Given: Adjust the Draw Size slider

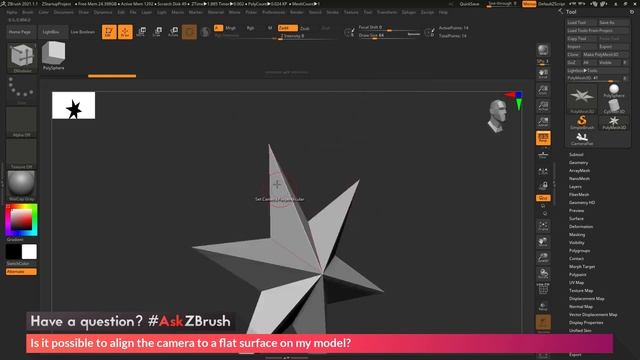Looking at the screenshot, I should 389,36.
